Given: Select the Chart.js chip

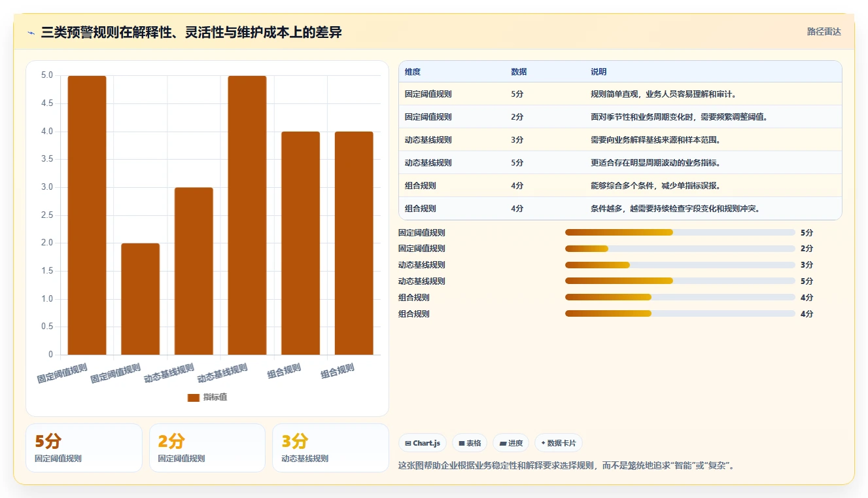Looking at the screenshot, I should [423, 443].
